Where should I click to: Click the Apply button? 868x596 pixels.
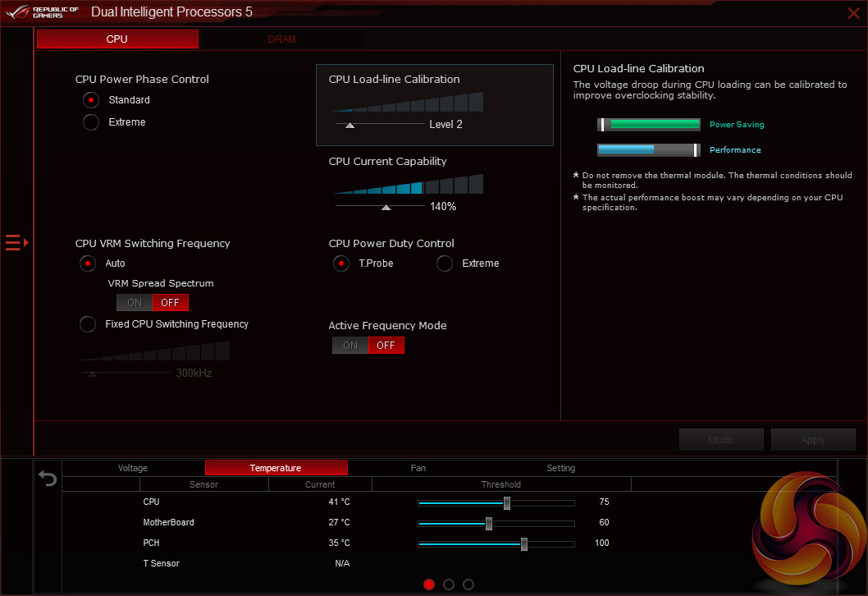813,440
